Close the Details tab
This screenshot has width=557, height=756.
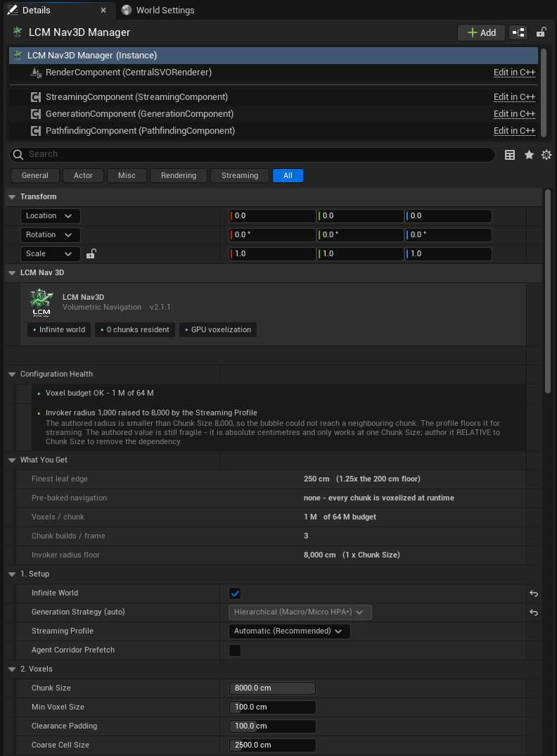103,10
